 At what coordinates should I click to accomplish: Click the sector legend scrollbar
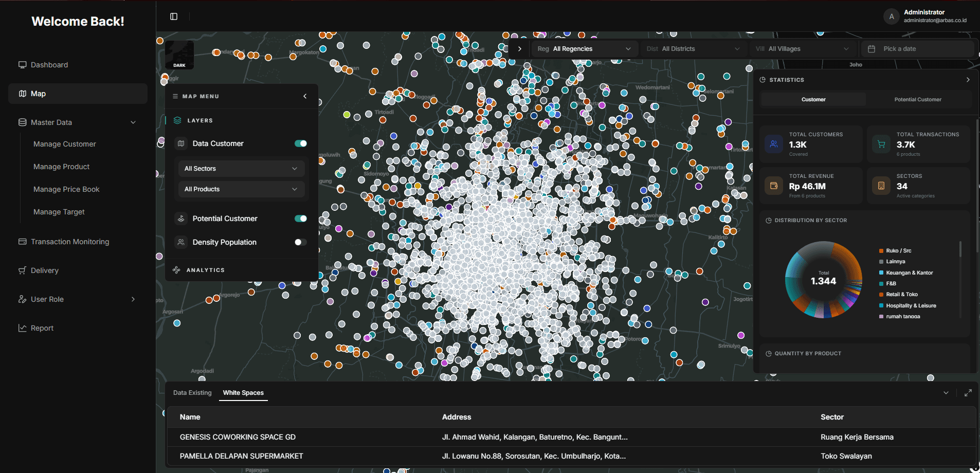960,249
